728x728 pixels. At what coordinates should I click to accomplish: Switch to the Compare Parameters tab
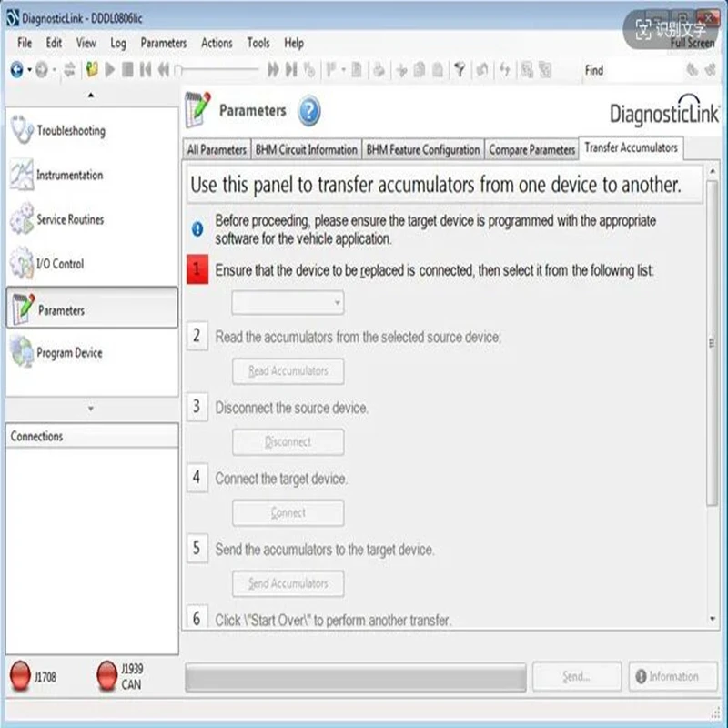click(x=532, y=150)
